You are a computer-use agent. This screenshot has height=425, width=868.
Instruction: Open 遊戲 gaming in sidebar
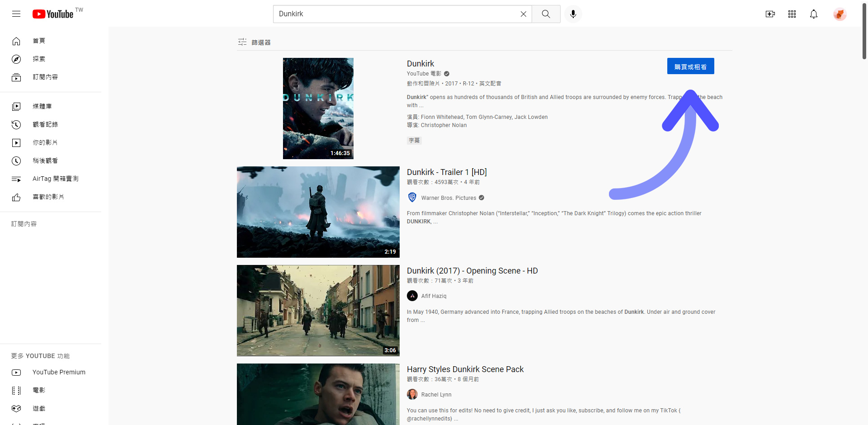(51, 408)
